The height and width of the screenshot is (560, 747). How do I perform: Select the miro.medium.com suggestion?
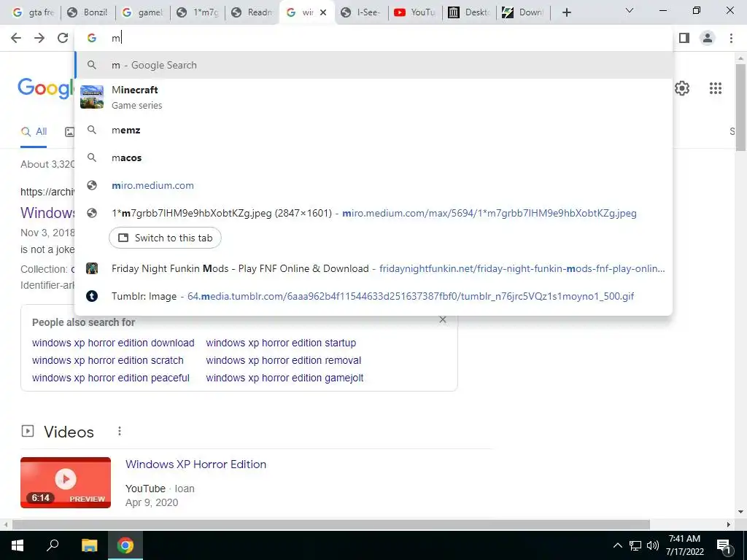(373, 185)
